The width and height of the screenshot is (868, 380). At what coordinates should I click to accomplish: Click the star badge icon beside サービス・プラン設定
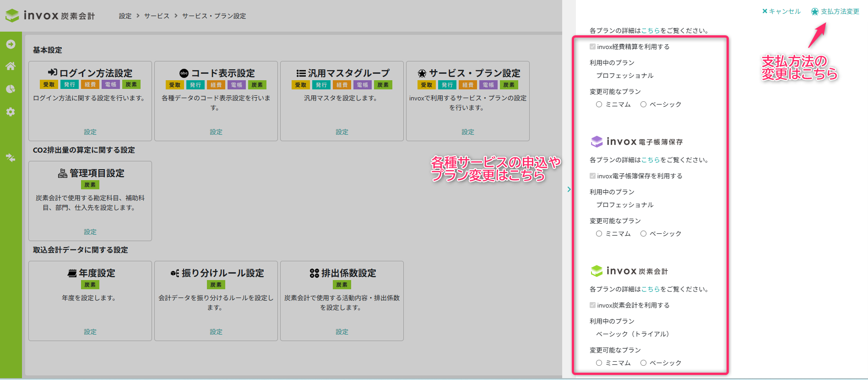point(422,73)
